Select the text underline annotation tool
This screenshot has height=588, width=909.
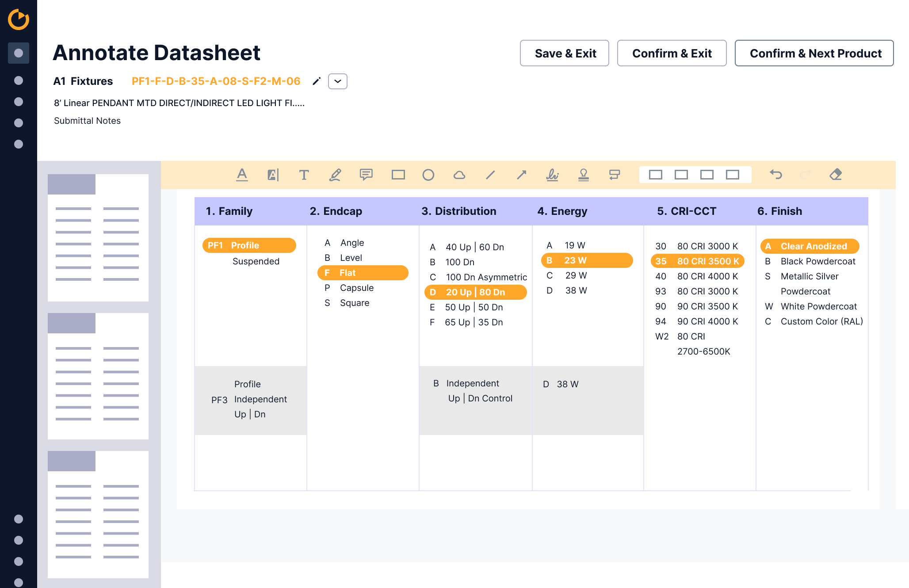(x=242, y=175)
